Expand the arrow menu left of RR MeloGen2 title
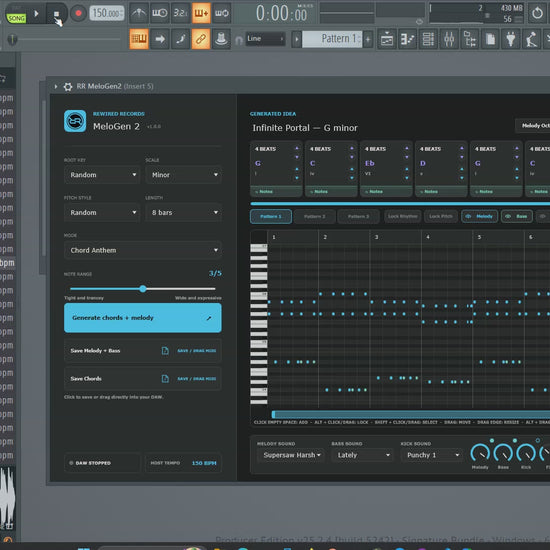Screen dimensions: 550x550 pyautogui.click(x=56, y=86)
